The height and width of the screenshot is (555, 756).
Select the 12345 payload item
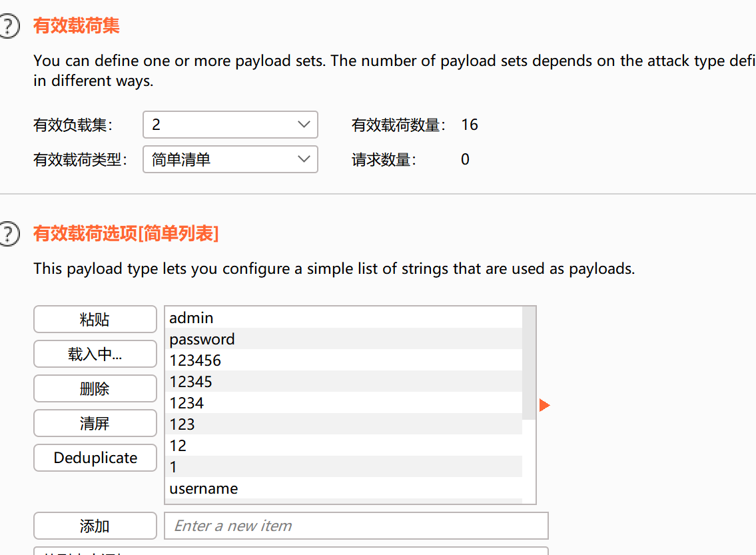coord(343,382)
